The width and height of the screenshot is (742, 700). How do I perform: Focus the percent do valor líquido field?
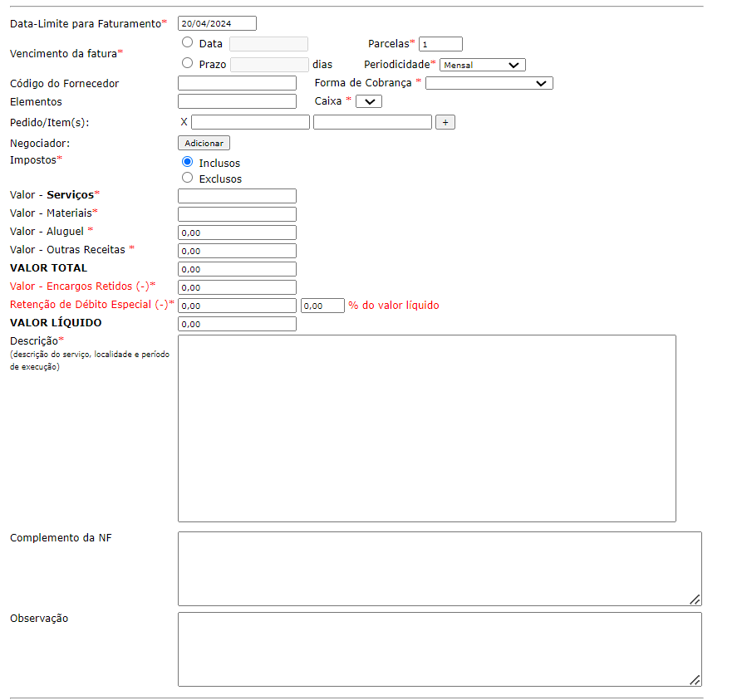point(322,306)
